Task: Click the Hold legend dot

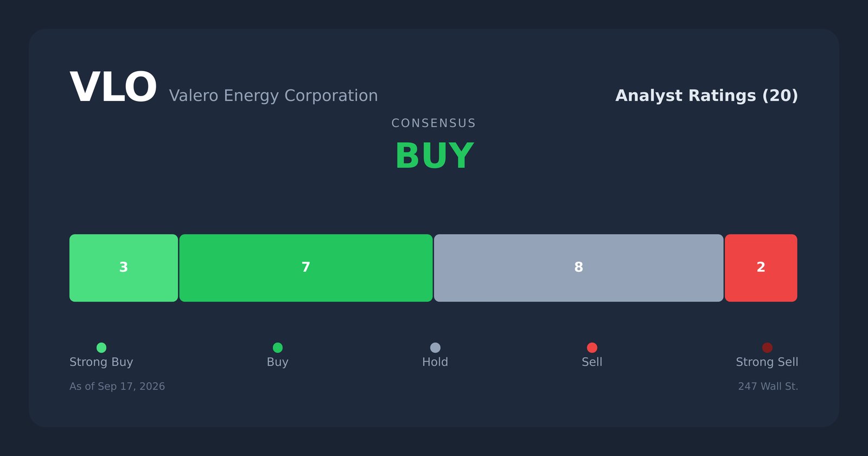Action: point(435,347)
